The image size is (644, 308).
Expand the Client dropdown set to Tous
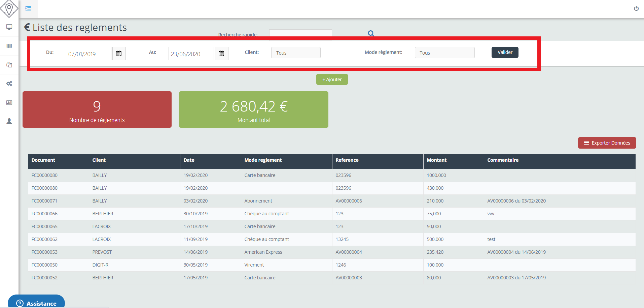296,53
